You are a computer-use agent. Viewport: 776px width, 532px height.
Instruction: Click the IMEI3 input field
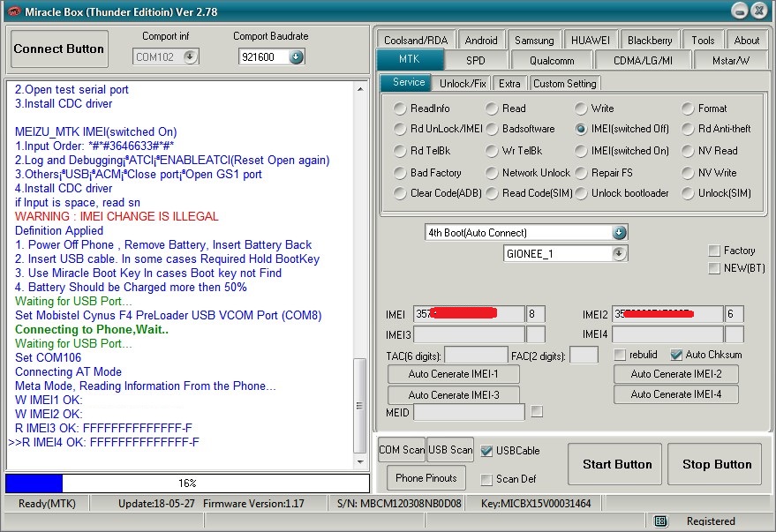(x=469, y=334)
